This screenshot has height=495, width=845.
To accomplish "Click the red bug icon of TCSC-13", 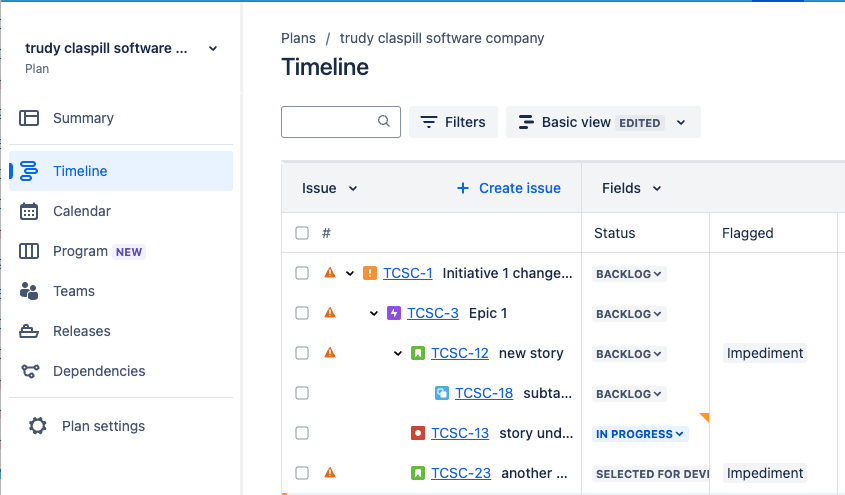I will 418,433.
